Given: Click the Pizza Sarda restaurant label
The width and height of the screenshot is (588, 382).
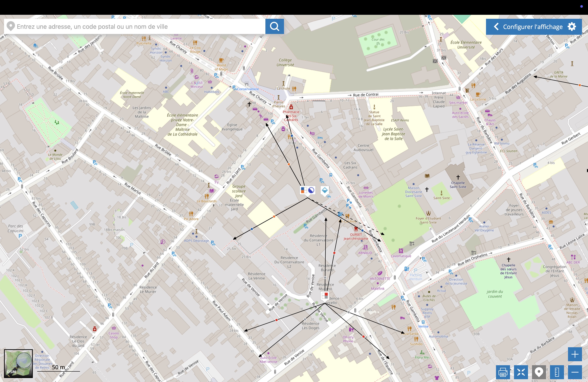Looking at the screenshot, I should (x=410, y=334).
